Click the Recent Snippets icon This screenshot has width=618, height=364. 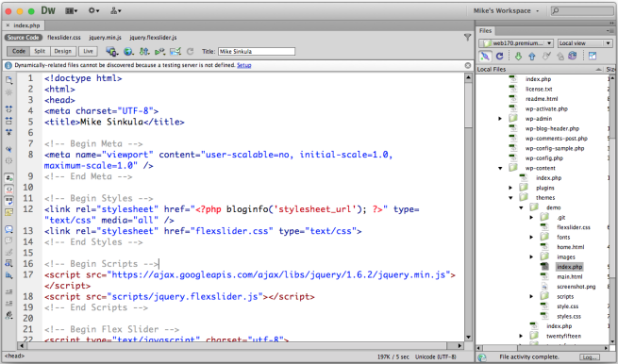pos(8,263)
